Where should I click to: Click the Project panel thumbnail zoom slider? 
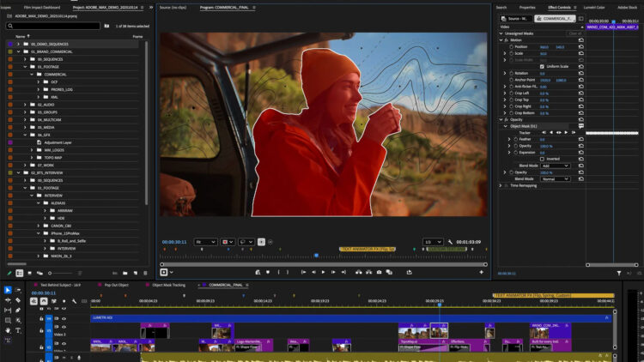click(61, 273)
